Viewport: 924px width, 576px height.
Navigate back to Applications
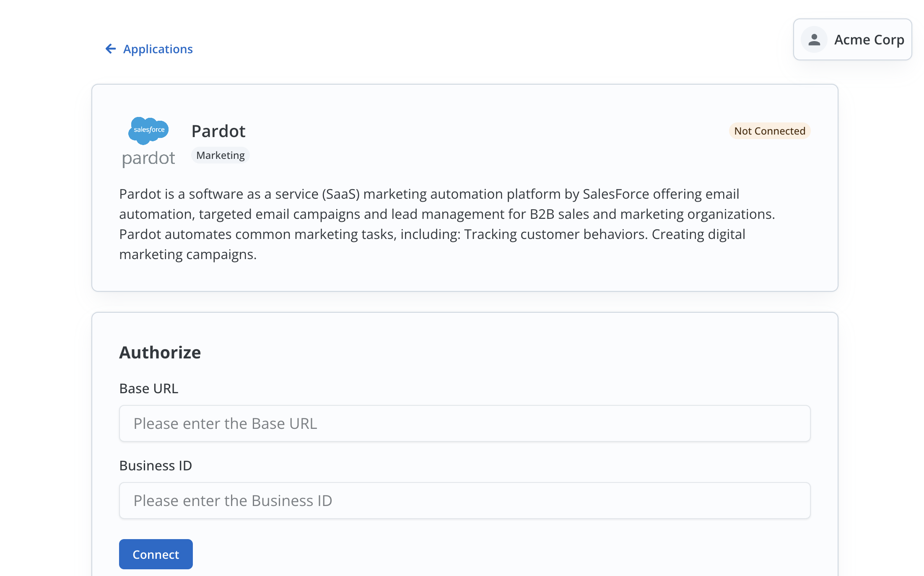coord(158,49)
